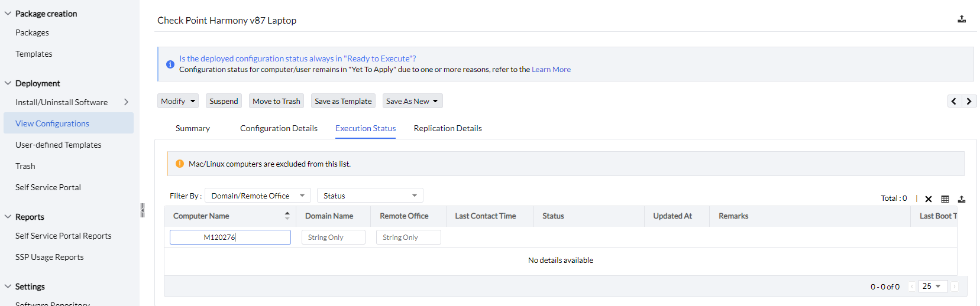Open the Domain/Remote Office filter dropdown

257,196
